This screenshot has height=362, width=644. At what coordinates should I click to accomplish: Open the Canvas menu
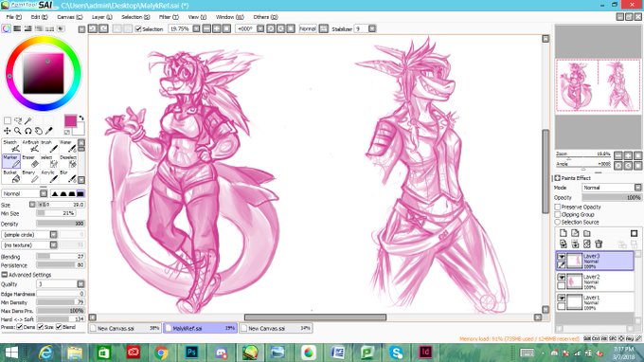(70, 17)
